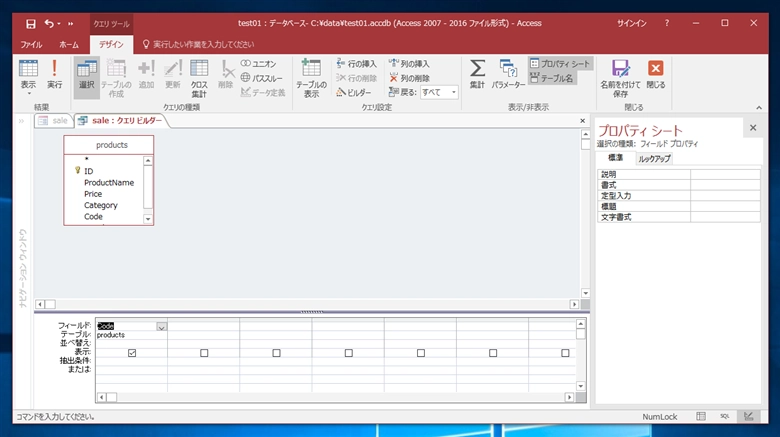Click the Make Table (テーブルの作成) icon
Image resolution: width=780 pixels, height=437 pixels.
(x=116, y=79)
